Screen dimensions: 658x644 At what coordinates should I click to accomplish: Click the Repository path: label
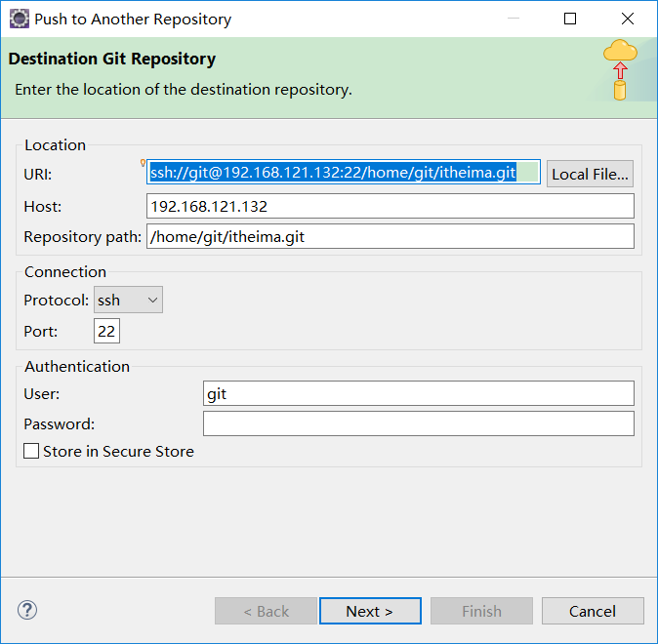(83, 237)
